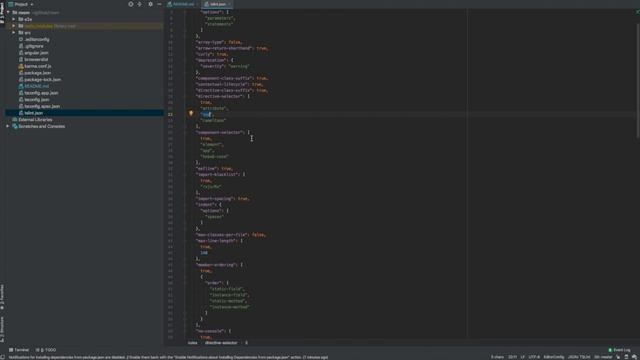Change UTF-8 file encoding
Screen dimensions: 640x360
click(534, 357)
